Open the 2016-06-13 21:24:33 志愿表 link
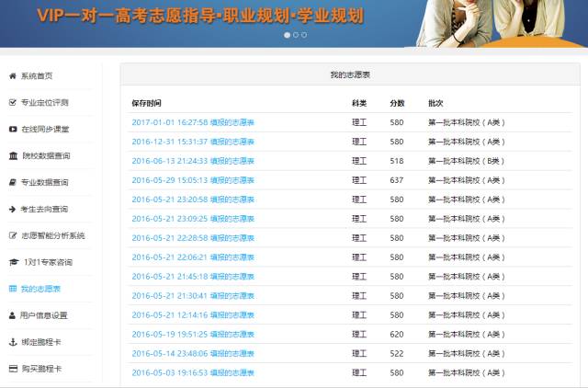588x388 pixels. [193, 161]
